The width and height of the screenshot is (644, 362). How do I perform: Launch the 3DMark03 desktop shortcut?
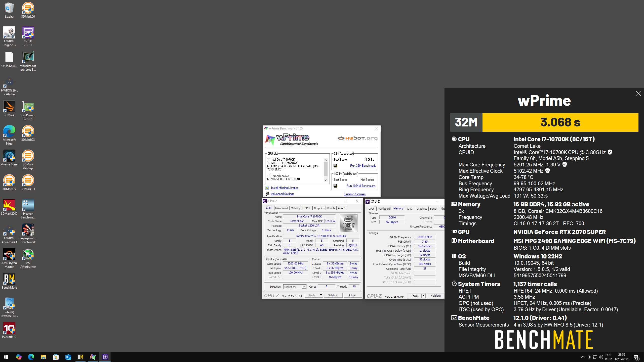pyautogui.click(x=28, y=133)
